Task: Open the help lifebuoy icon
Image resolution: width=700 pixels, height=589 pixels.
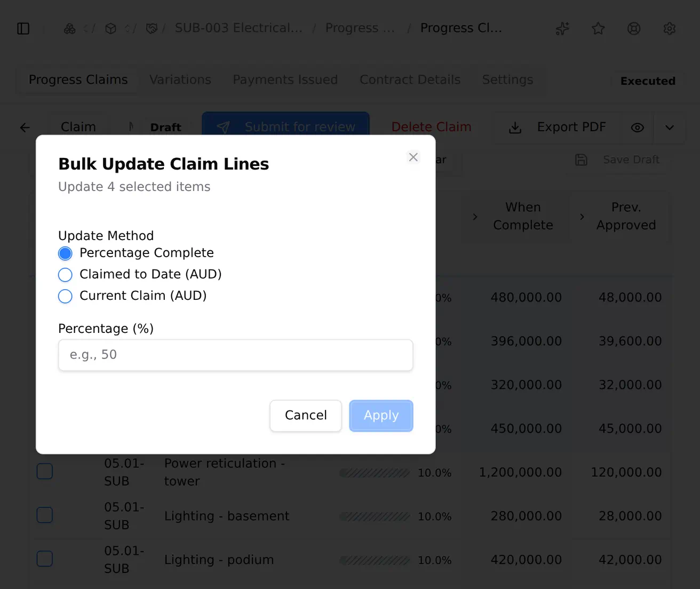Action: 634,28
